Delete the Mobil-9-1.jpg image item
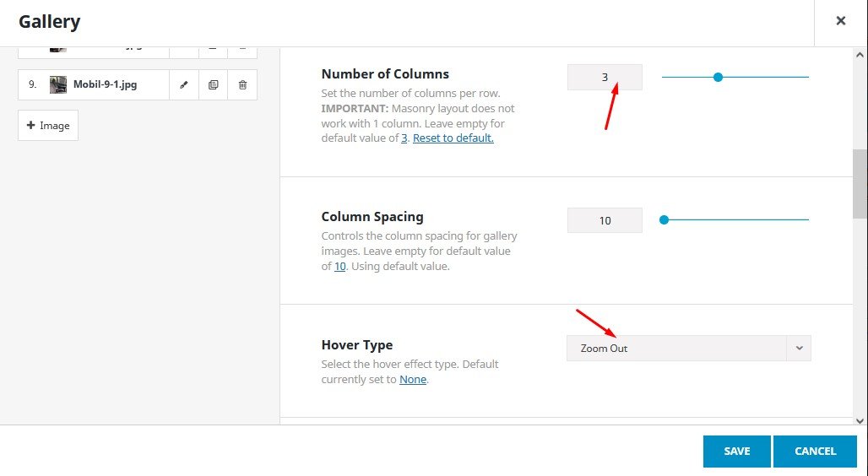868x476 pixels. coord(242,85)
